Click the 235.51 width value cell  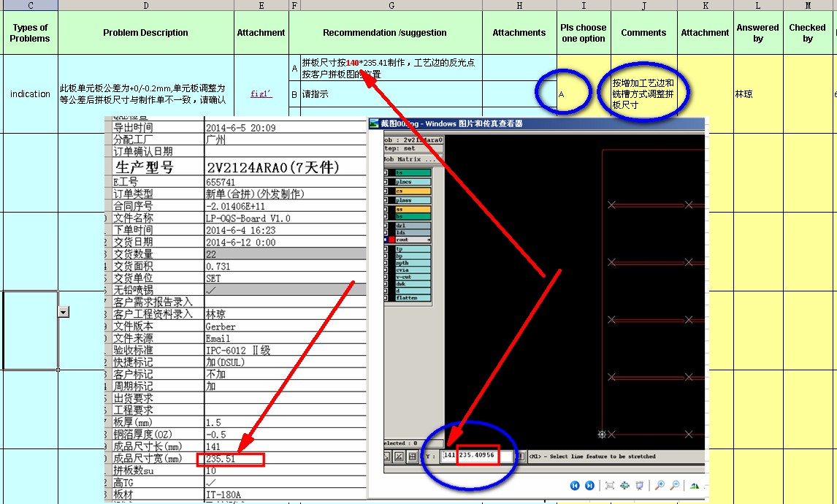tap(286, 459)
